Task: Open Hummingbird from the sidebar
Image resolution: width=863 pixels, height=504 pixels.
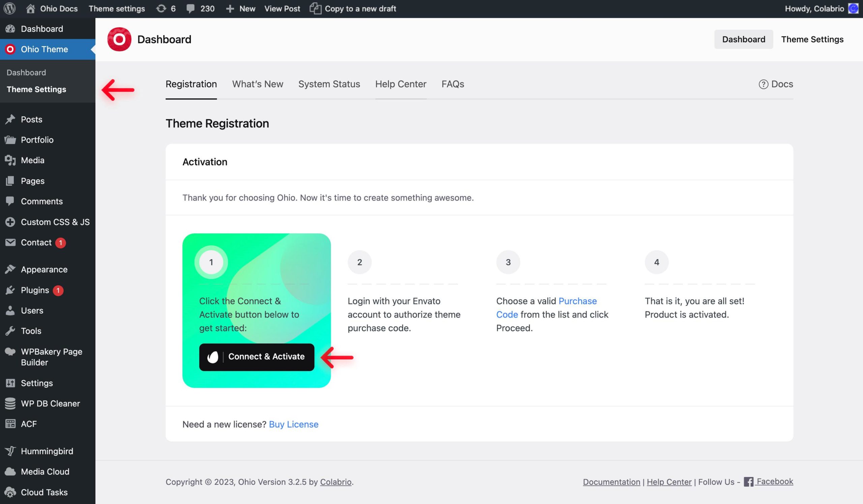Action: pyautogui.click(x=47, y=451)
